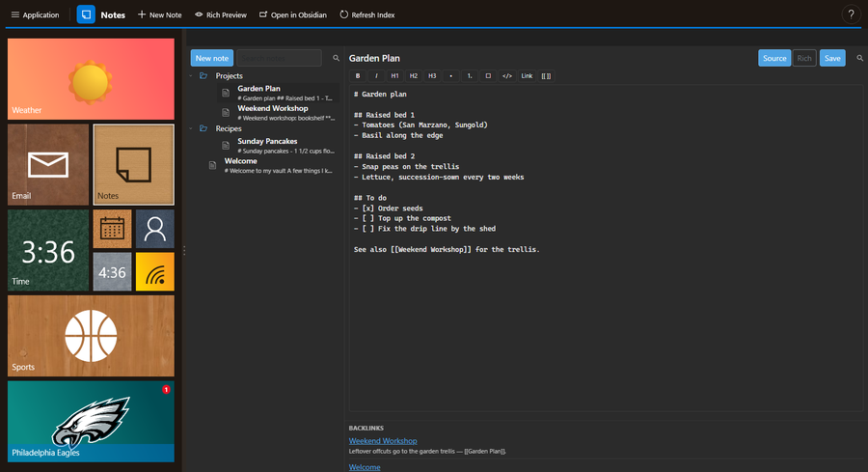This screenshot has height=472, width=868.
Task: Choose Open in Obsidian
Action: (293, 14)
